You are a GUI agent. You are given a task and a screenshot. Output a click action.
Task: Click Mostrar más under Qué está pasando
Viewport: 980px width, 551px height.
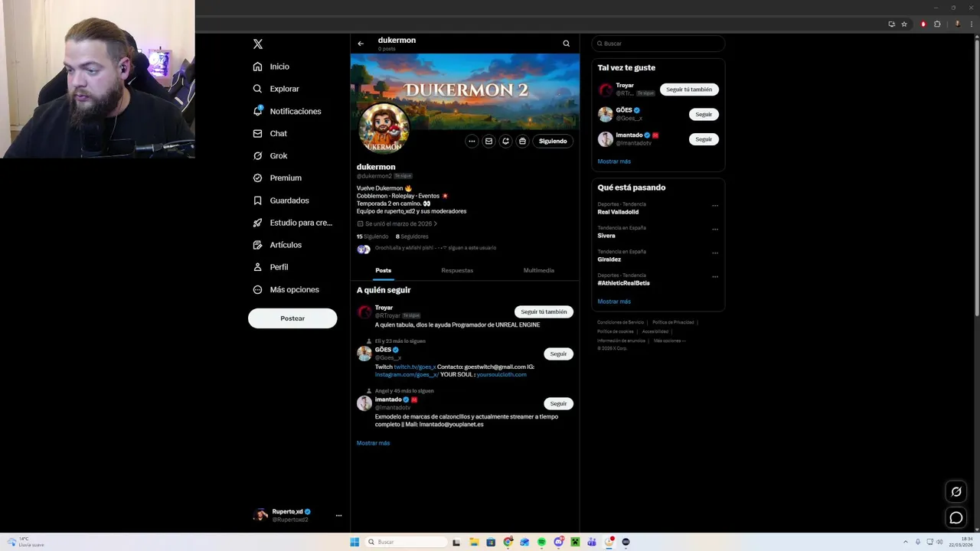(x=614, y=302)
